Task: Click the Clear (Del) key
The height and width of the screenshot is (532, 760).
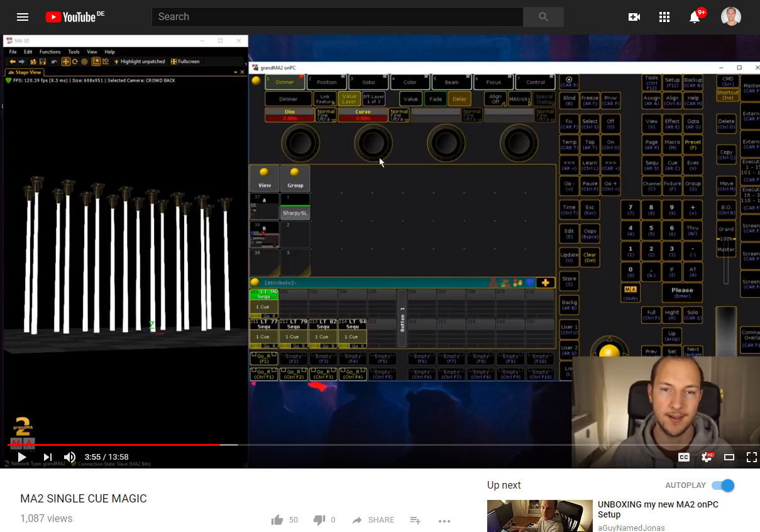Action: [x=590, y=257]
